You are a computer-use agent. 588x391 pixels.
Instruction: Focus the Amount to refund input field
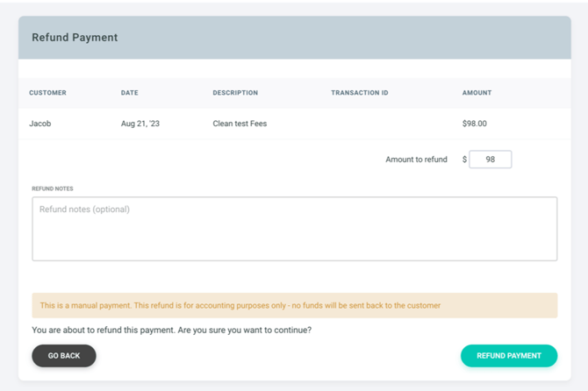(490, 160)
